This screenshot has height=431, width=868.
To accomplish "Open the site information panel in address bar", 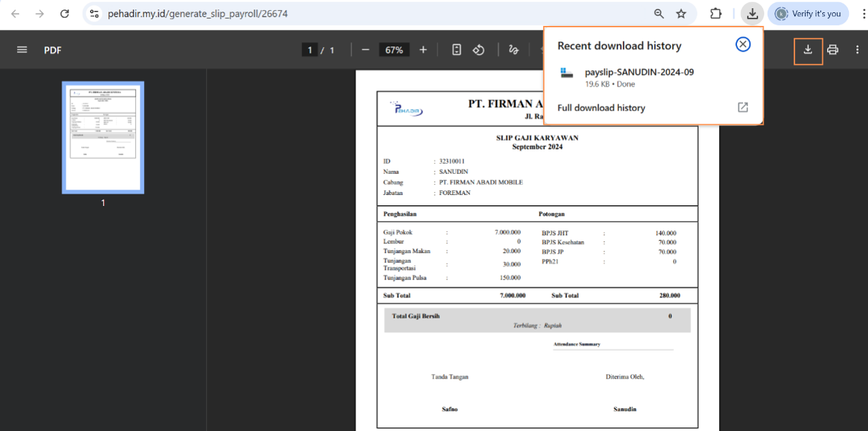I will (x=95, y=13).
